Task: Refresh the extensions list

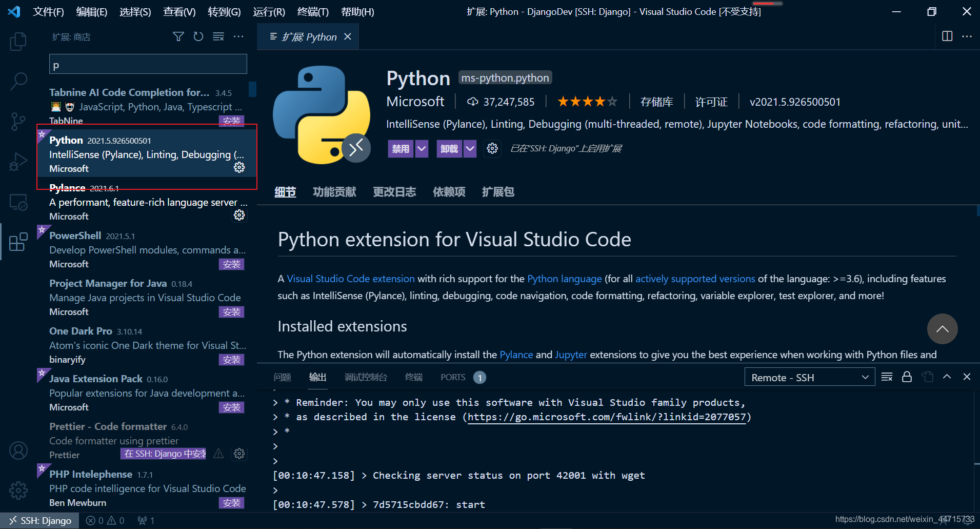Action: [x=198, y=36]
